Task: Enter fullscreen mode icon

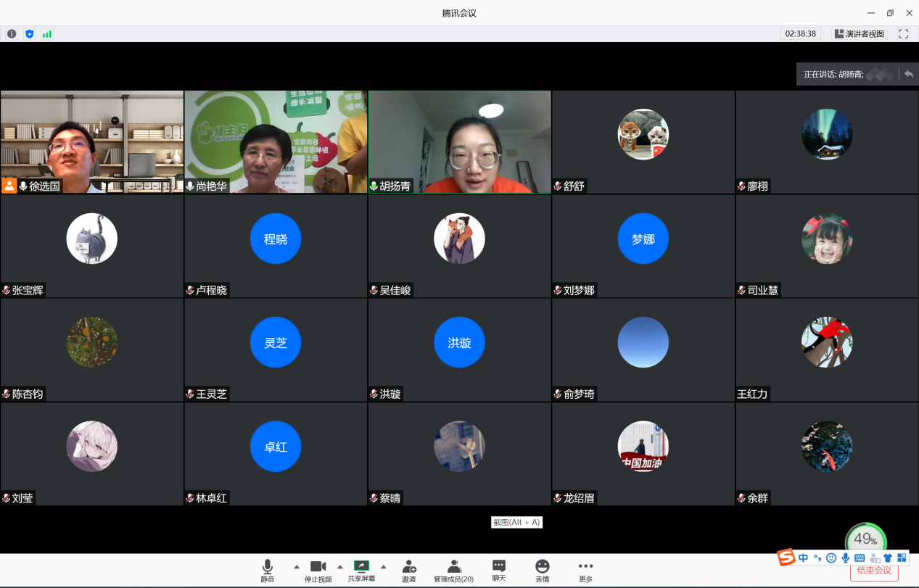Action: pos(903,34)
